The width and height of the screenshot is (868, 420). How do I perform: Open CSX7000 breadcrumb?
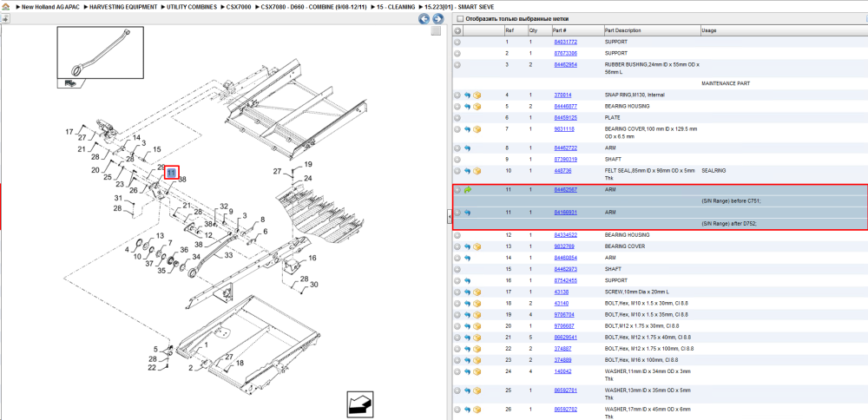coord(240,7)
